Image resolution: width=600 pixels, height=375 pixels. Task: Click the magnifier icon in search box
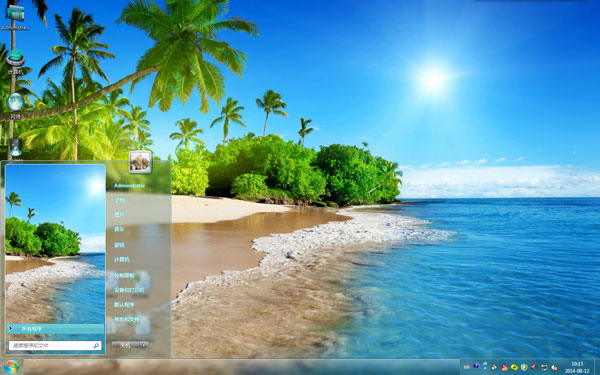click(x=96, y=346)
